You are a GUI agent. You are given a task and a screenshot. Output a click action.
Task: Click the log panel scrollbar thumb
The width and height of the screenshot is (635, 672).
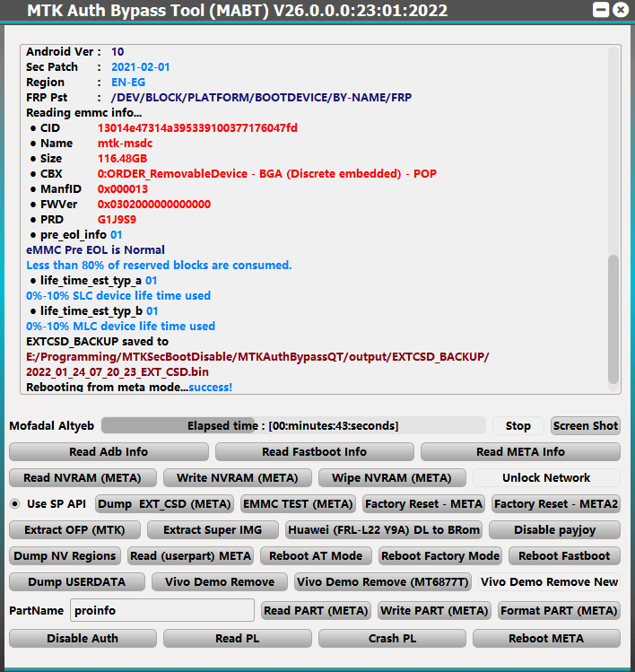pyautogui.click(x=613, y=319)
